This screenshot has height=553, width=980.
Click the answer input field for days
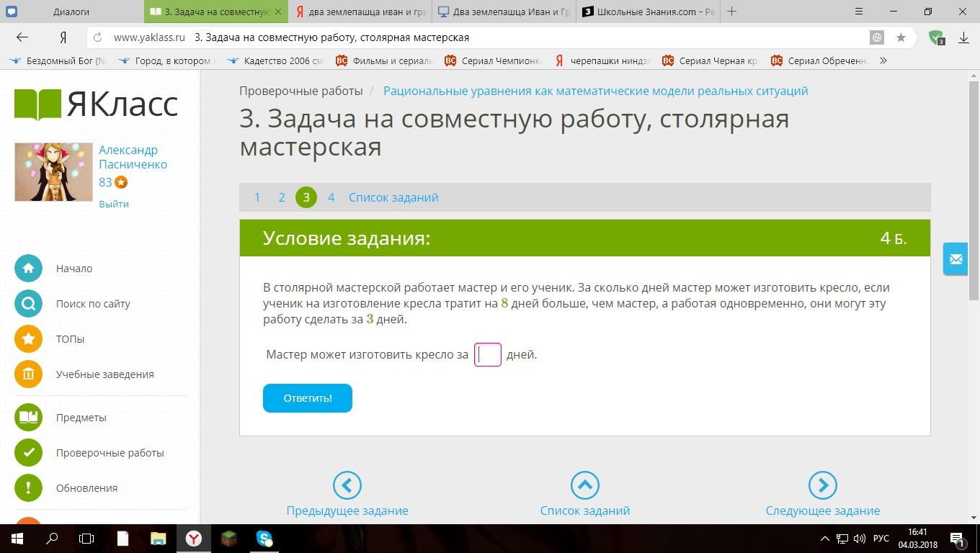point(488,355)
